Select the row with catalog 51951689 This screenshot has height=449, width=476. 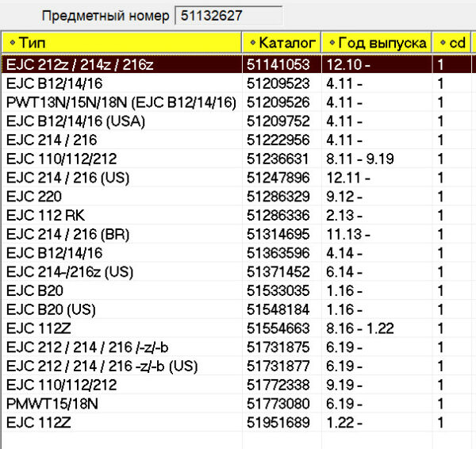(x=238, y=422)
